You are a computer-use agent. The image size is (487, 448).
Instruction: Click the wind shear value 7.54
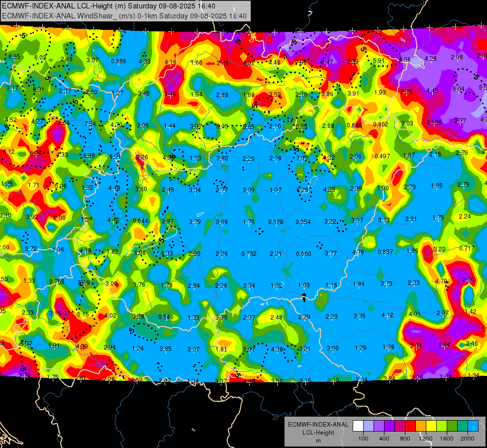pyautogui.click(x=90, y=124)
